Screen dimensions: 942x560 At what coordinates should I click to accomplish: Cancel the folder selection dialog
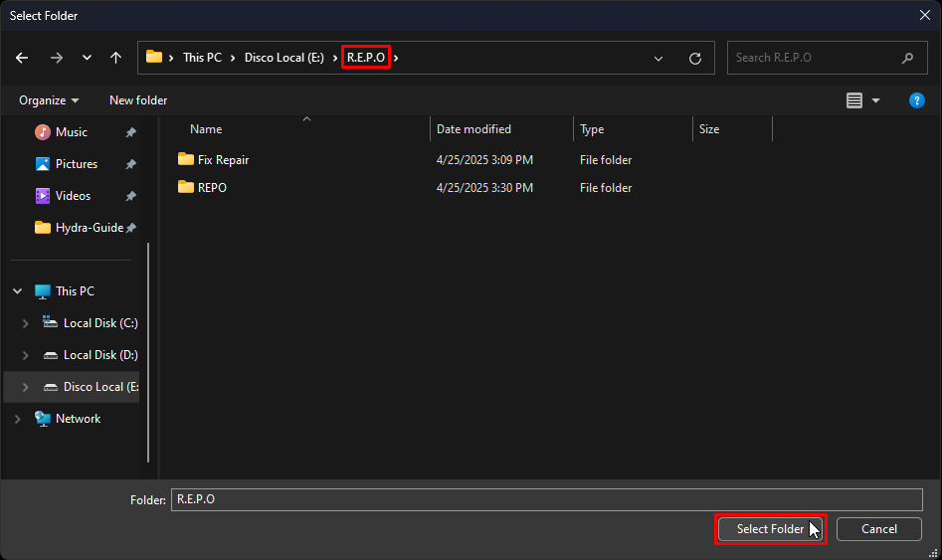[879, 529]
